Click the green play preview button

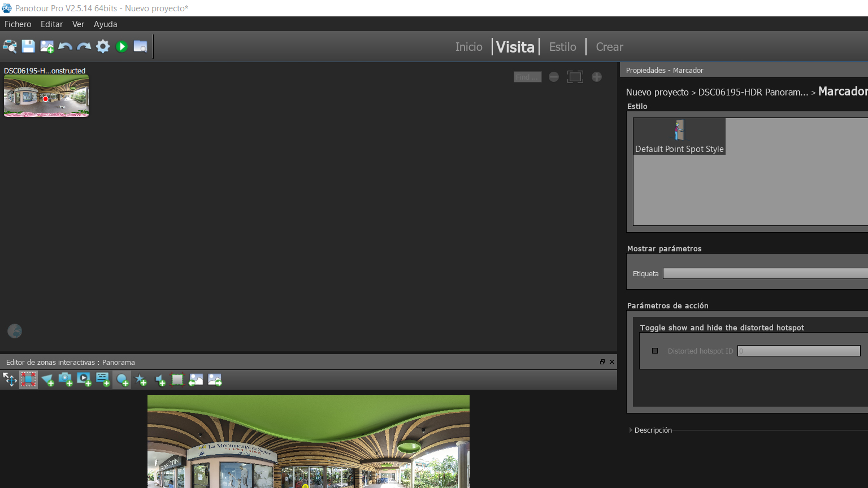point(121,46)
